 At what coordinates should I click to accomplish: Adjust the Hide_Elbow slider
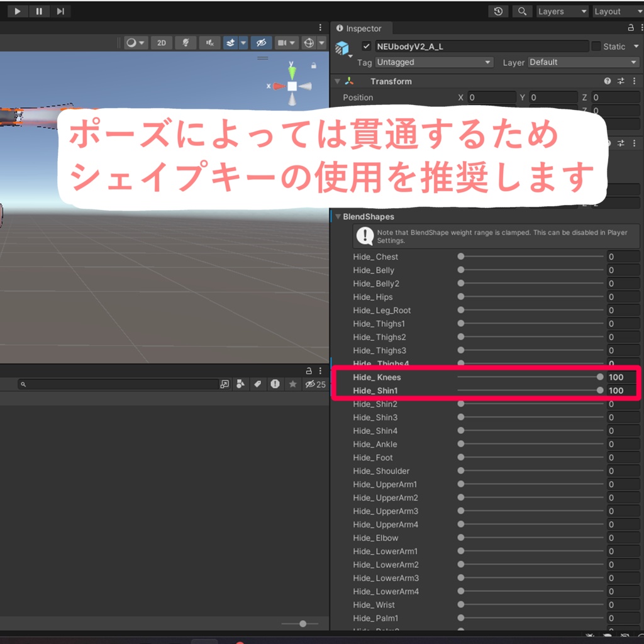(x=530, y=538)
